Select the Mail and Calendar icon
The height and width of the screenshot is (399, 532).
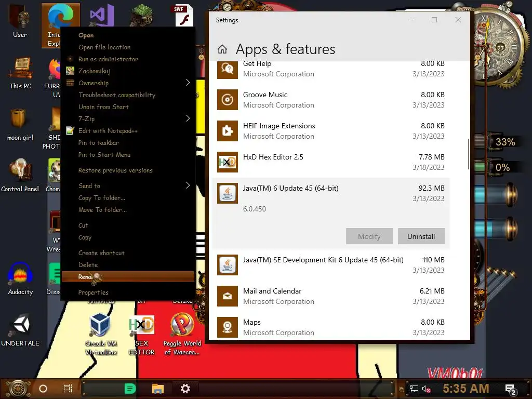coord(228,296)
